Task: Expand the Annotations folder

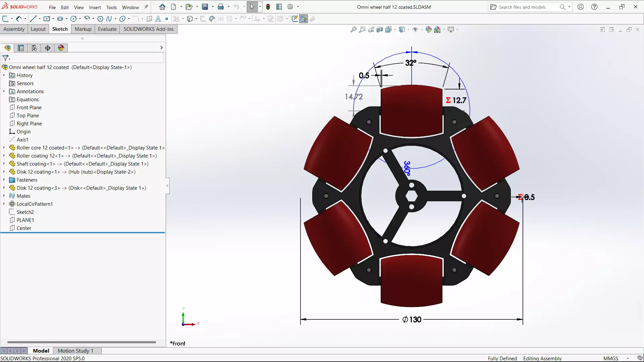Action: click(4, 91)
